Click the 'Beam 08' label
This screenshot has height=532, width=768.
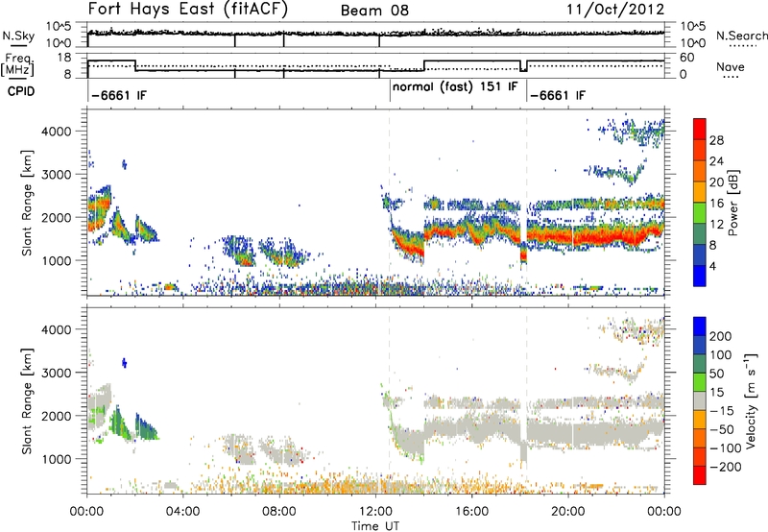[374, 11]
